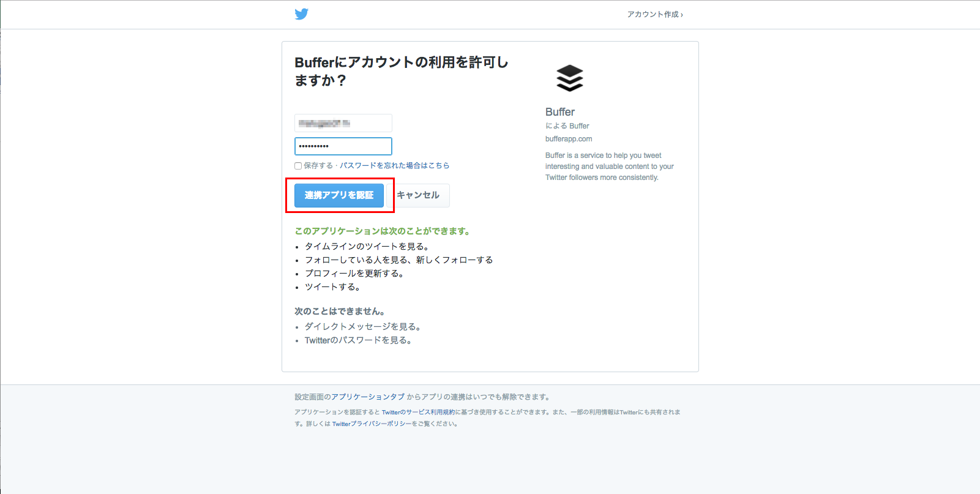The height and width of the screenshot is (494, 980).
Task: Click プロフィールを更新する list item
Action: pos(354,273)
